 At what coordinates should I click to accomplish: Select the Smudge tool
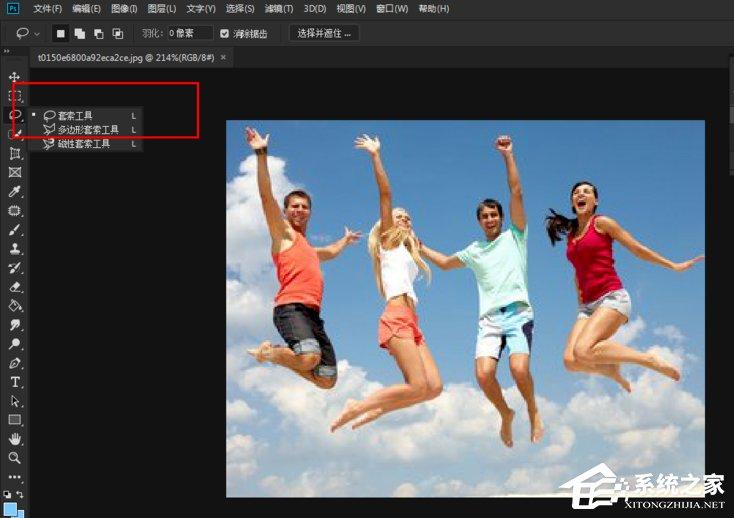(x=15, y=325)
